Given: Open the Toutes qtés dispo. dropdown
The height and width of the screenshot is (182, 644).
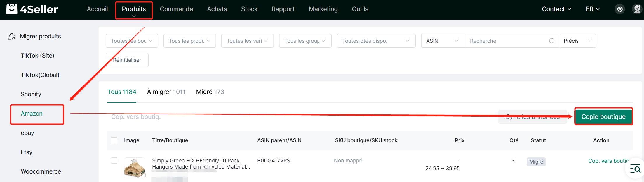Looking at the screenshot, I should coord(376,41).
